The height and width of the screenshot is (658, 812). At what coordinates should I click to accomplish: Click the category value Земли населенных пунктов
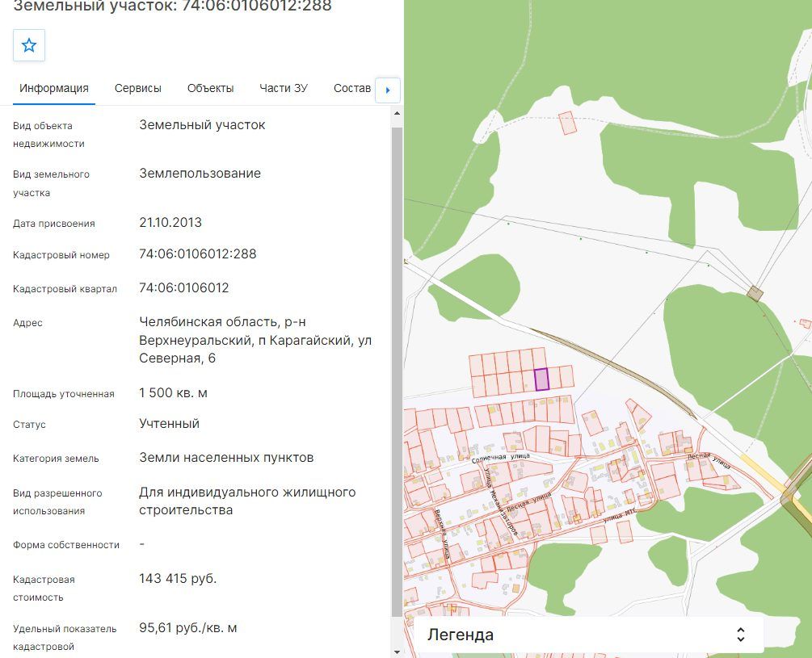pyautogui.click(x=226, y=458)
